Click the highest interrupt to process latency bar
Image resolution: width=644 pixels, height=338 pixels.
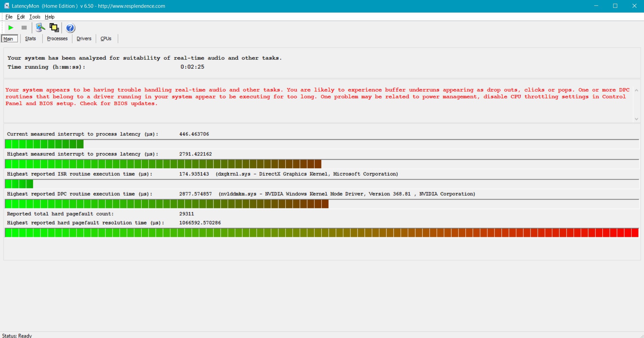322,164
